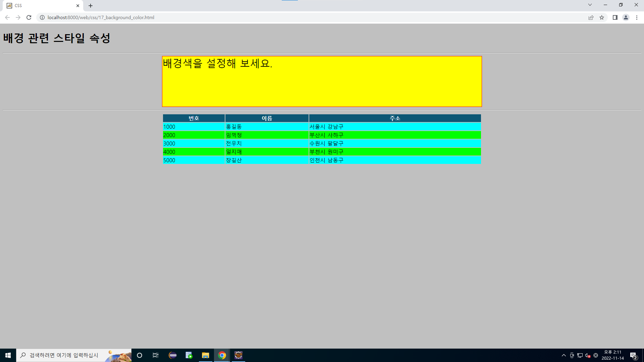This screenshot has width=644, height=362.
Task: Toggle the browser side panel
Action: point(615,17)
